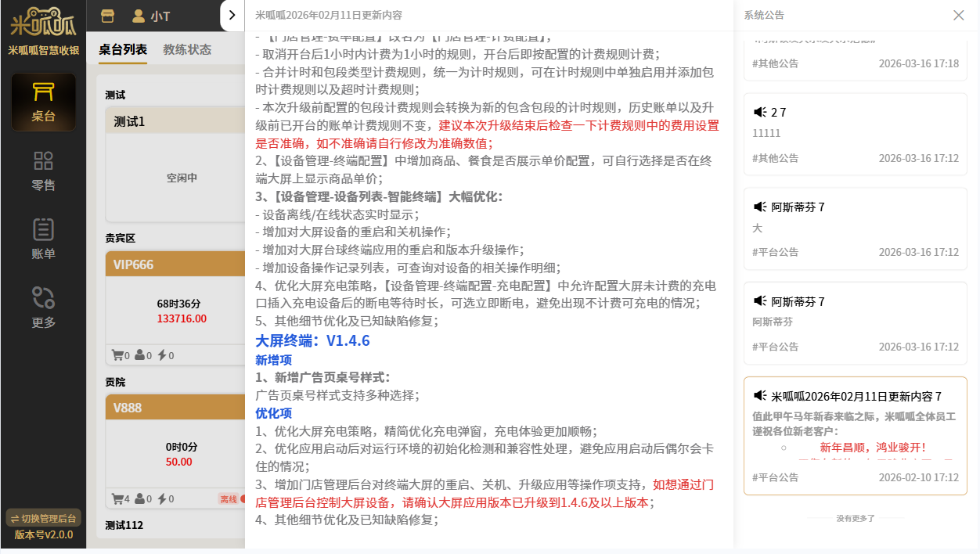This screenshot has height=554, width=980.
Task: Switch to the 教练状态 tab
Action: (187, 49)
